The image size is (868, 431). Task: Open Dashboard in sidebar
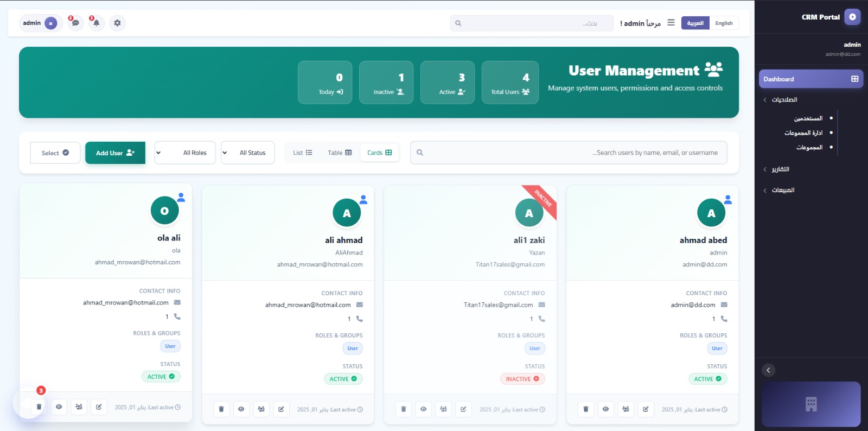pos(810,79)
